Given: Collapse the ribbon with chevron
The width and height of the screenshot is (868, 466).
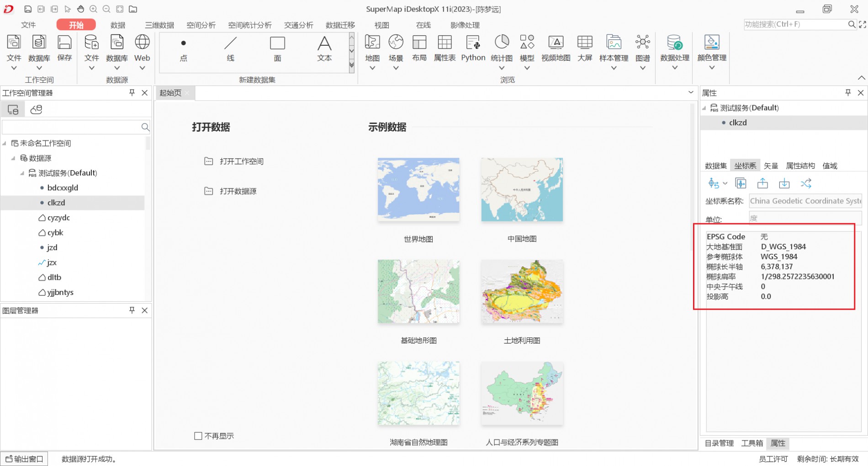Looking at the screenshot, I should click(x=861, y=77).
